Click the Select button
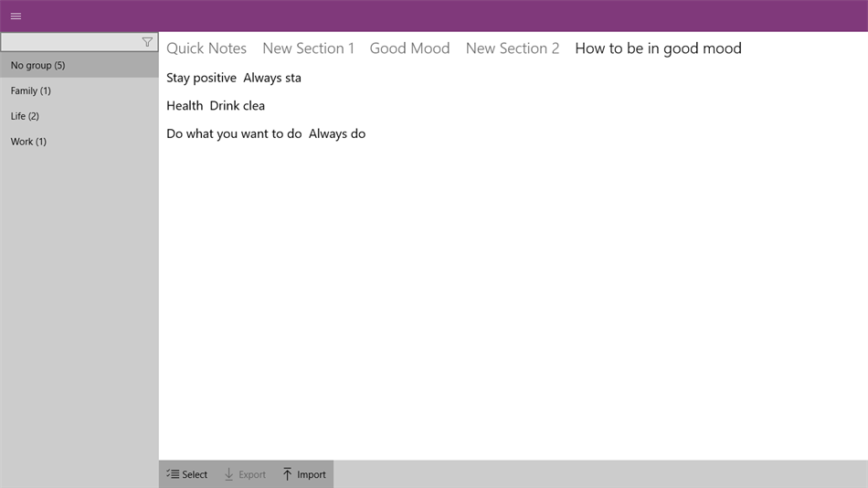868x488 pixels. coord(187,474)
